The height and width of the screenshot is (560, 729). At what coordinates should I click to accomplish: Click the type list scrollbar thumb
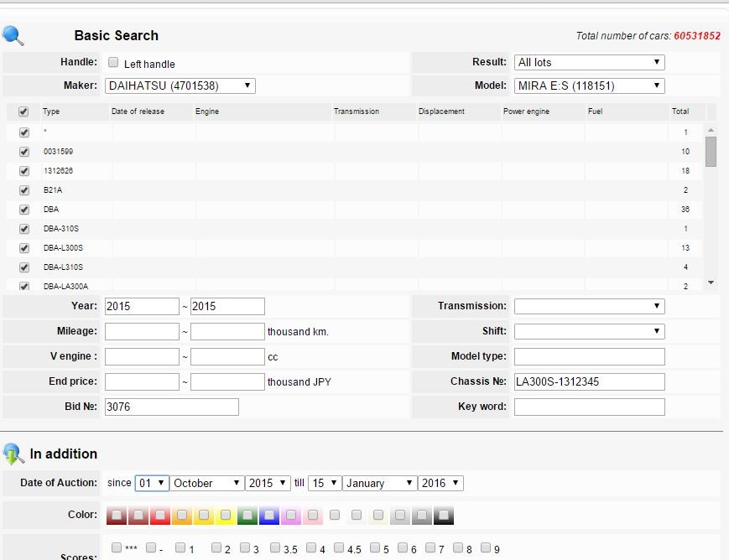click(x=711, y=152)
